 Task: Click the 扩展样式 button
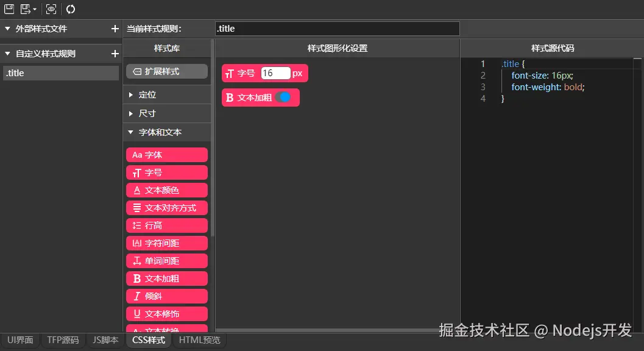pos(166,73)
